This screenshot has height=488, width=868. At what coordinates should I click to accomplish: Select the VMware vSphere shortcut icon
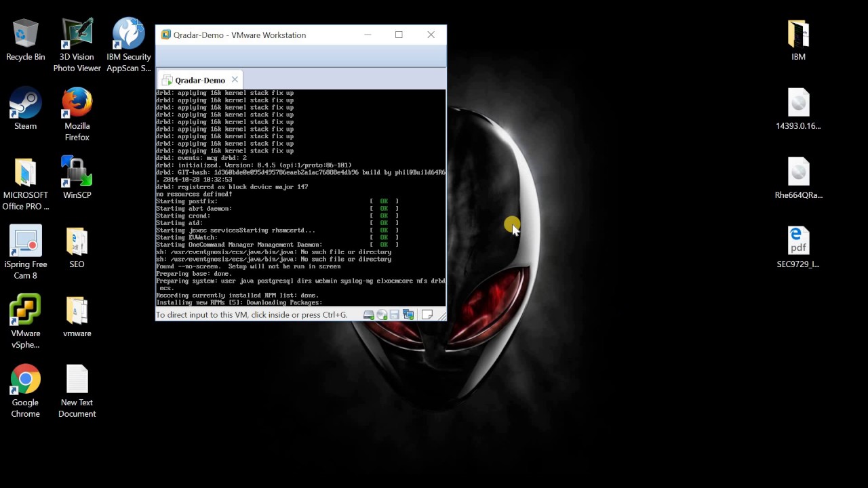coord(25,322)
